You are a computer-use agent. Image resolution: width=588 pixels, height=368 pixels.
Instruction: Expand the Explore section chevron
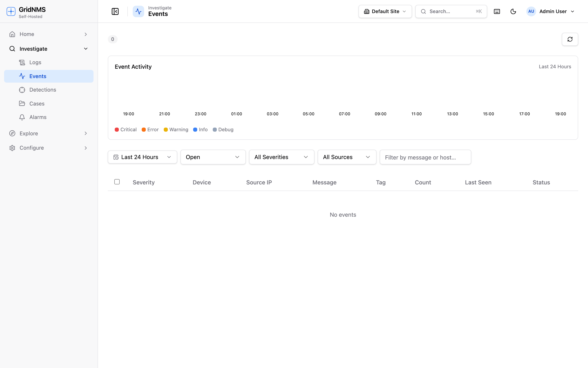click(x=86, y=133)
